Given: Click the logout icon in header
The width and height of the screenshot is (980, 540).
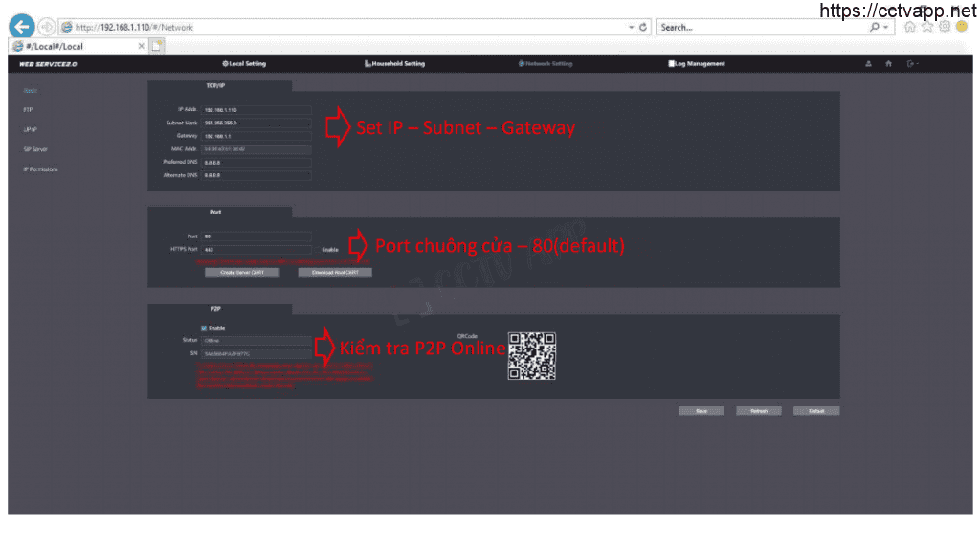Looking at the screenshot, I should (911, 64).
